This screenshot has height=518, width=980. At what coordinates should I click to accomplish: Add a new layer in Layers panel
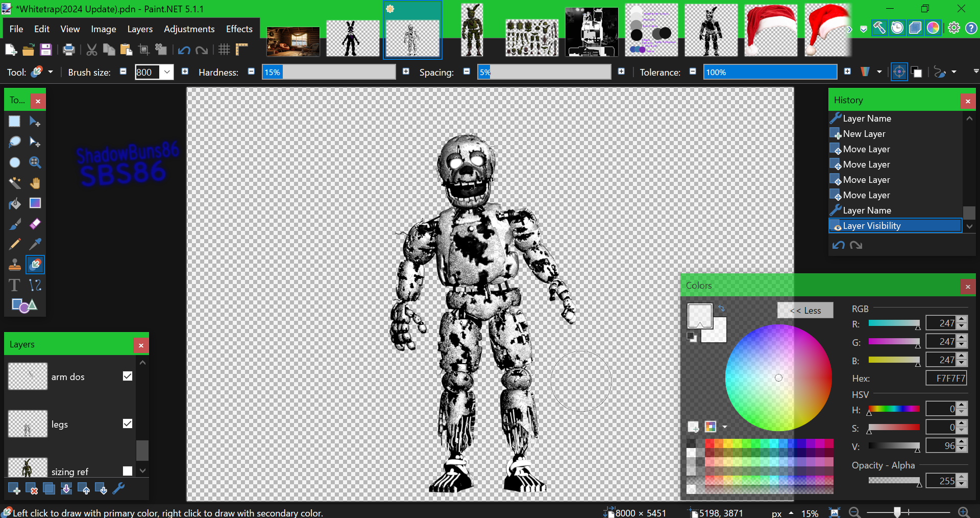(x=14, y=489)
